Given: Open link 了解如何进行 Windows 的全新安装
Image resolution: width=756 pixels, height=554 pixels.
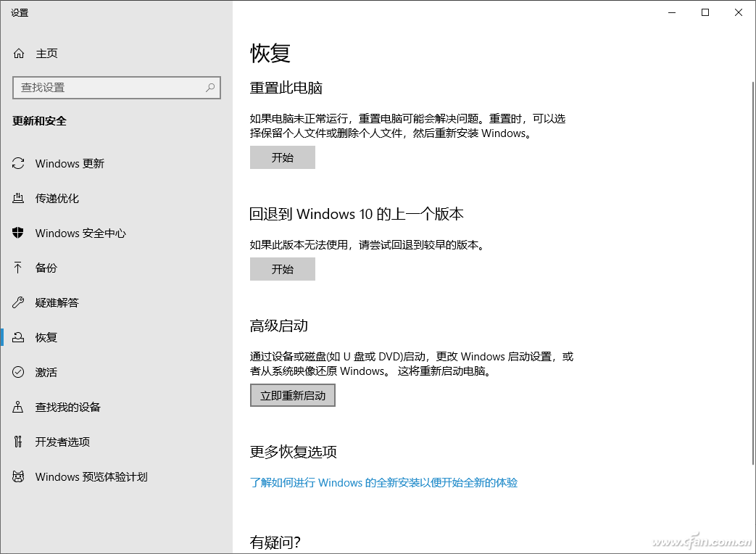Looking at the screenshot, I should [x=383, y=483].
